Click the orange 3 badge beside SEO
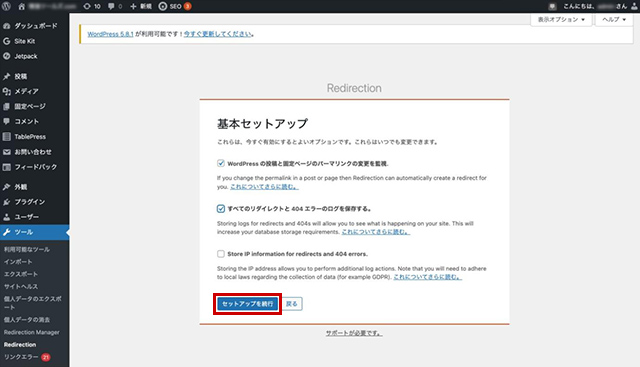Image resolution: width=640 pixels, height=367 pixels. [x=187, y=6]
